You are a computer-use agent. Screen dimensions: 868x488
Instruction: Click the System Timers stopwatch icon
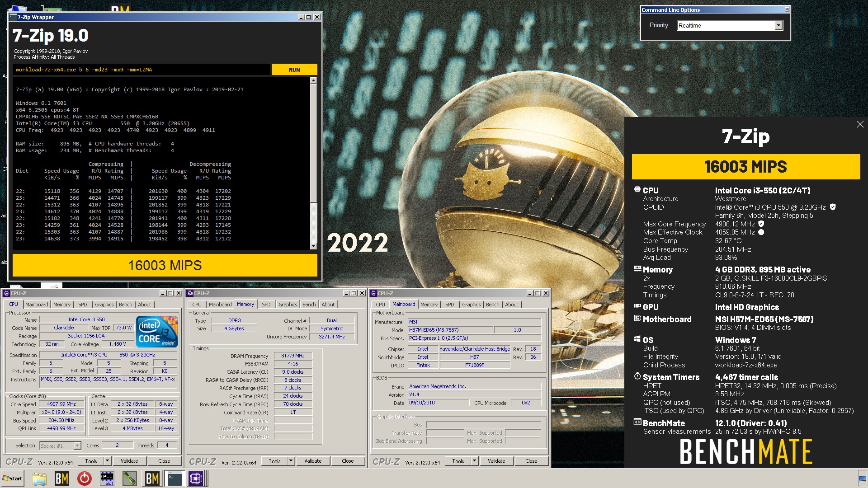click(x=637, y=376)
